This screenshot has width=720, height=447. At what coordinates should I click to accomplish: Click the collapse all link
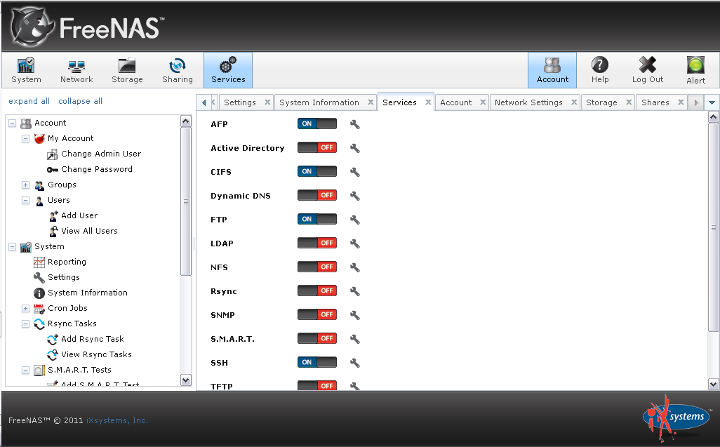(x=80, y=101)
